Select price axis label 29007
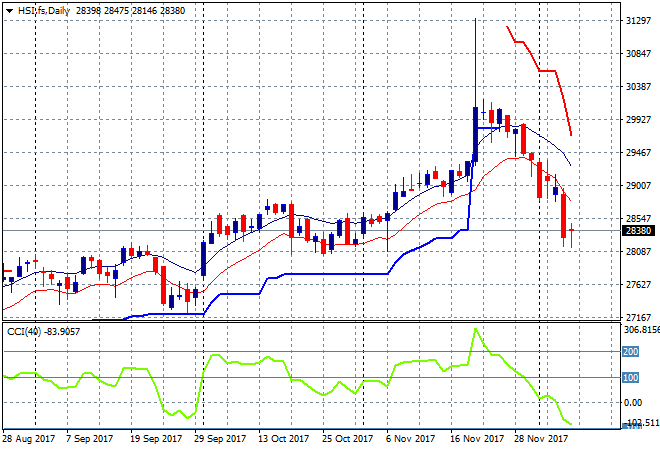 (639, 186)
